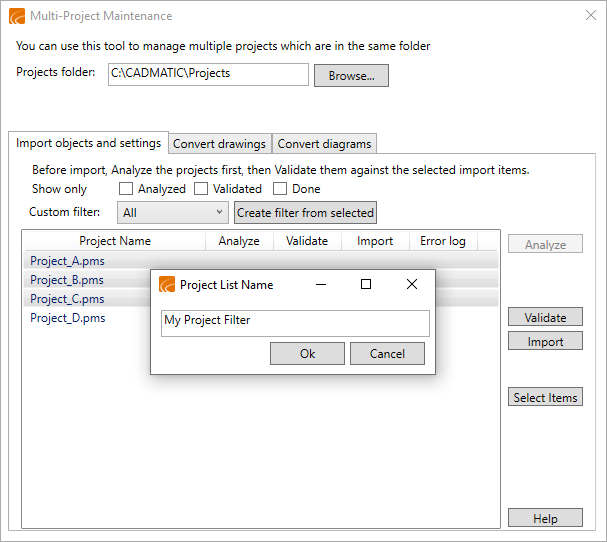
Task: Open the Custom filter dropdown
Action: (x=173, y=213)
